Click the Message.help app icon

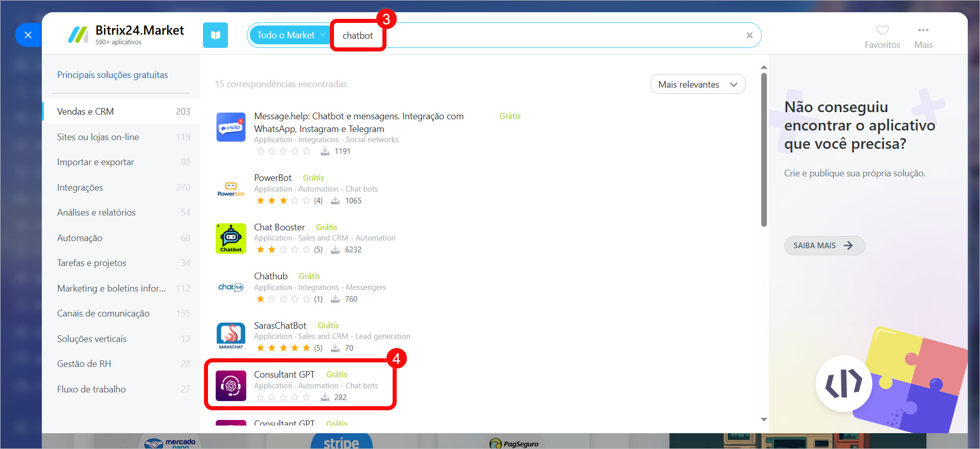231,127
